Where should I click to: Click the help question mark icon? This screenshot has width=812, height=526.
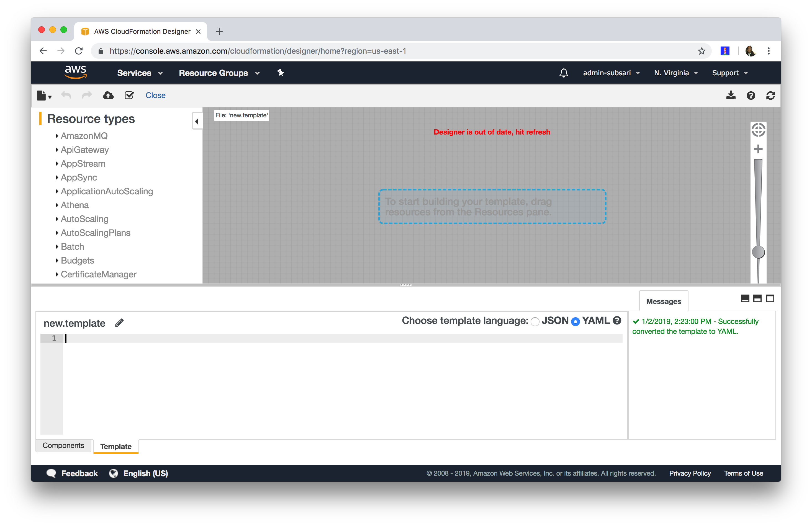(751, 95)
